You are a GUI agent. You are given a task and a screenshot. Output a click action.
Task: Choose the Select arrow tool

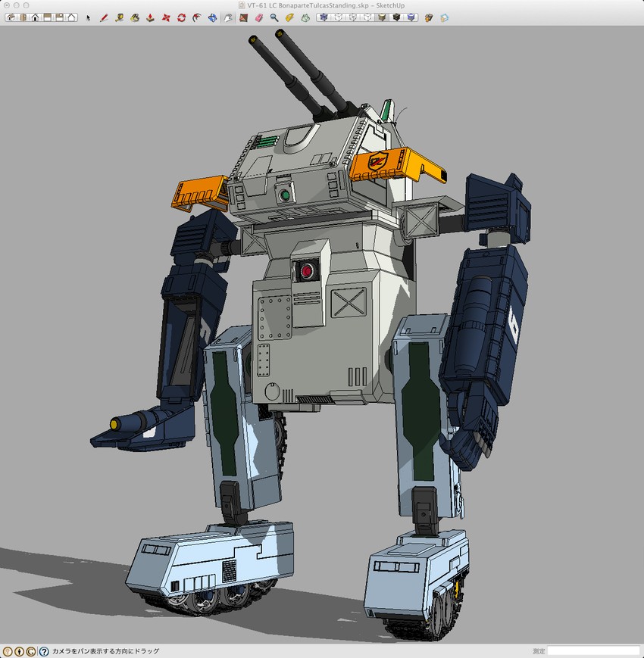(x=88, y=17)
